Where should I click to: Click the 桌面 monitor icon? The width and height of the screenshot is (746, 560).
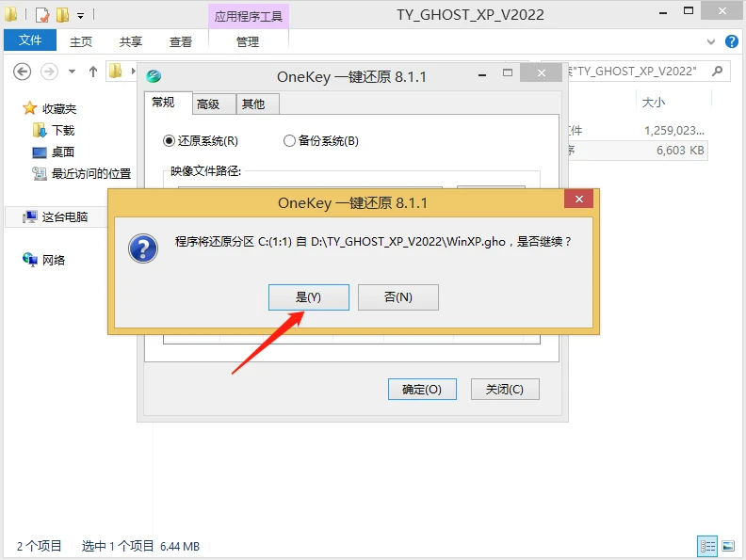coord(40,152)
